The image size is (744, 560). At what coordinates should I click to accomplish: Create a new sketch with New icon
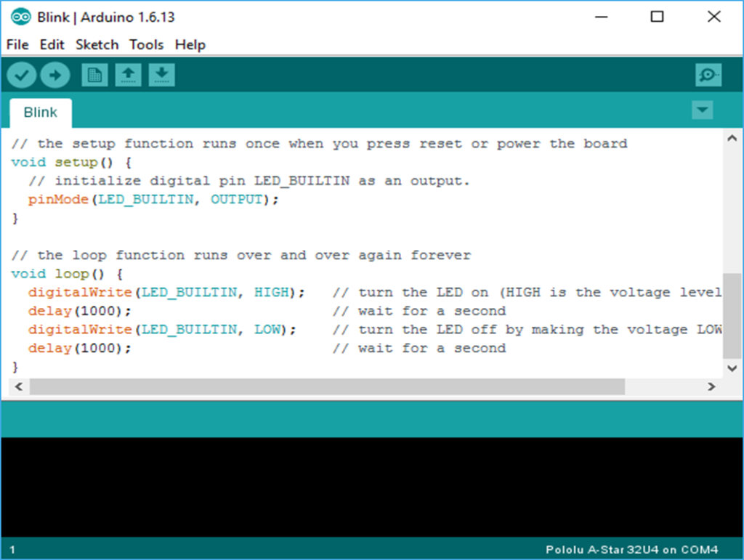94,75
